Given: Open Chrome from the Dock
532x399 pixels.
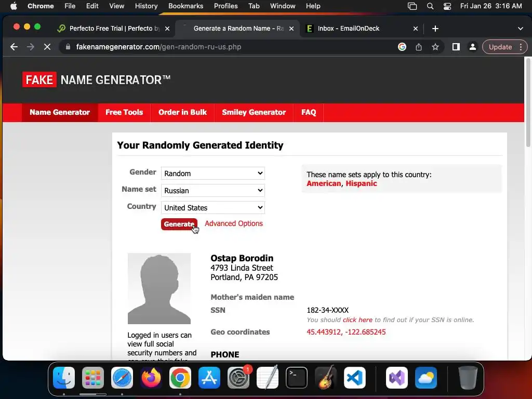Looking at the screenshot, I should (x=180, y=378).
